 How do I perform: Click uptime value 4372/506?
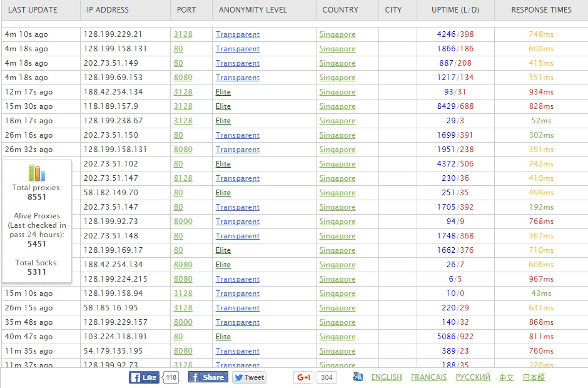click(455, 164)
